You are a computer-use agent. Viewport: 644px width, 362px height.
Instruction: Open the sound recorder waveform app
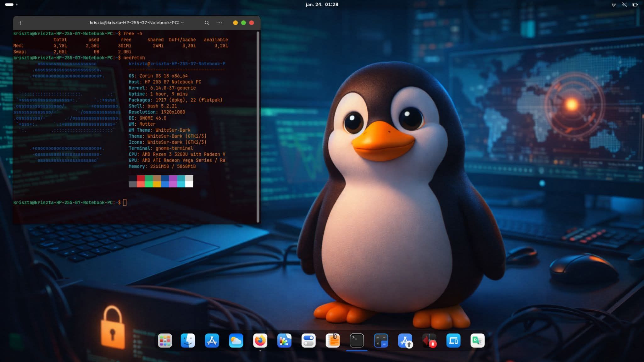tap(429, 341)
